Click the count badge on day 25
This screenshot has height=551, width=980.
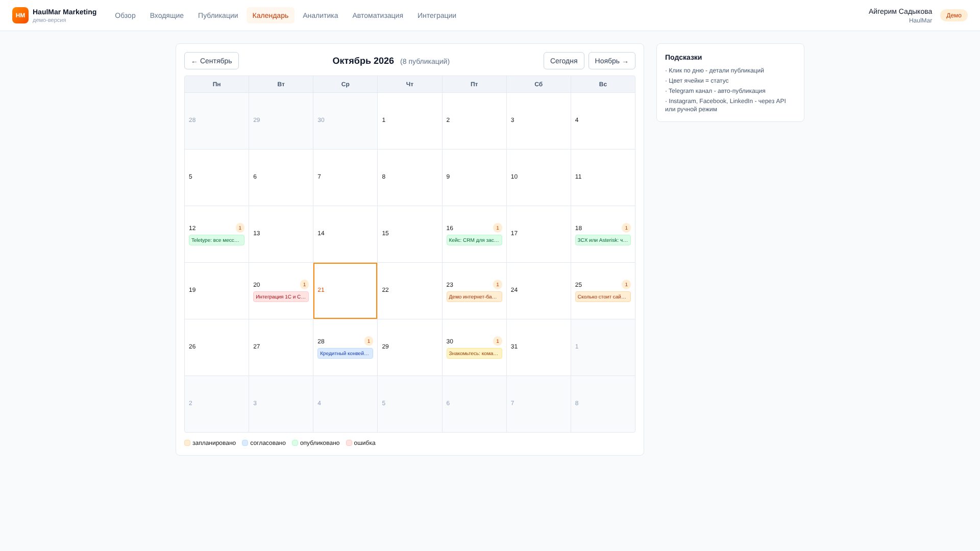click(x=626, y=284)
